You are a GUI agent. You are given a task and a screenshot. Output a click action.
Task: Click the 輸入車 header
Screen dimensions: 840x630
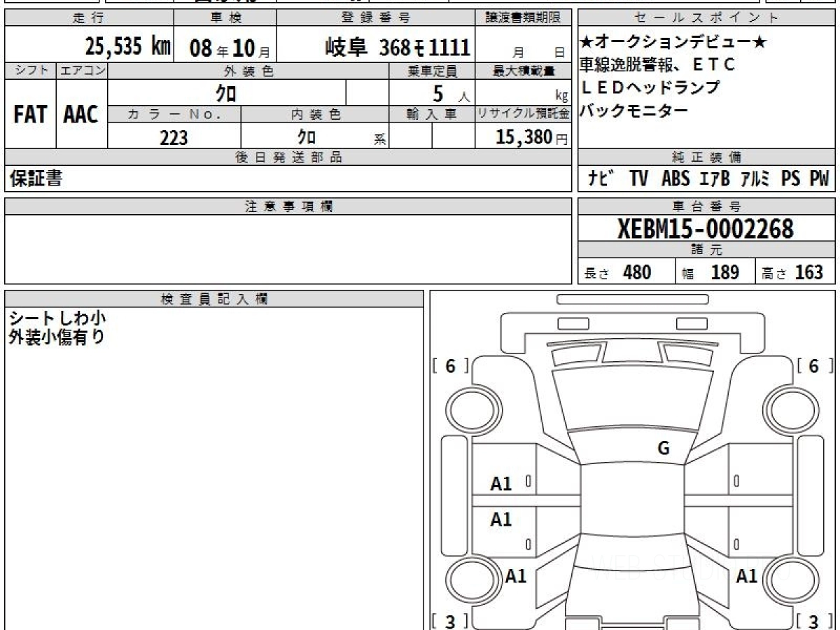(x=432, y=115)
